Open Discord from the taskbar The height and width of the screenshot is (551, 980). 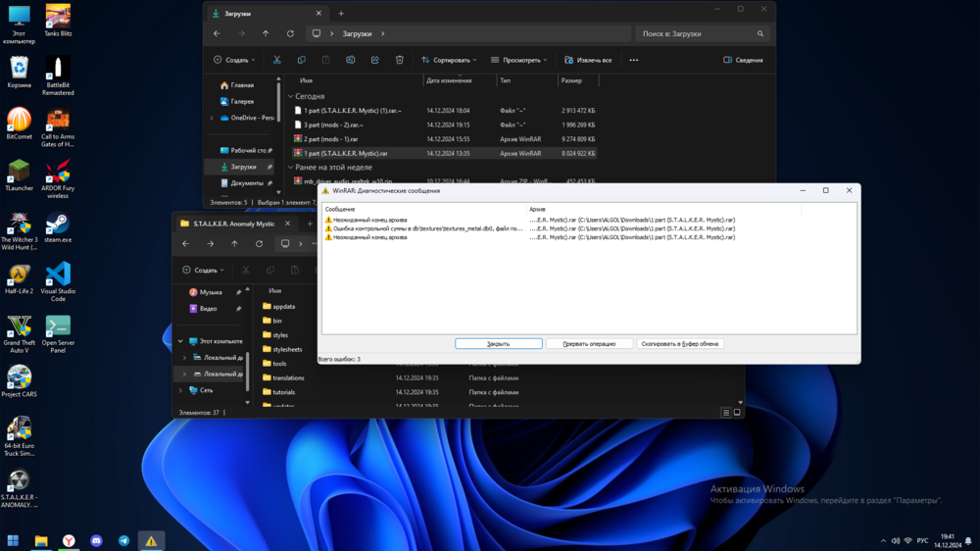click(x=96, y=540)
